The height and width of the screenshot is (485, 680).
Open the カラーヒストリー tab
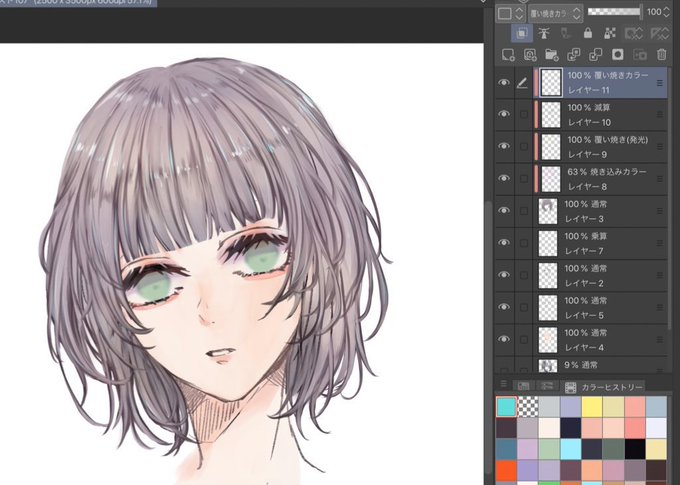pos(606,387)
